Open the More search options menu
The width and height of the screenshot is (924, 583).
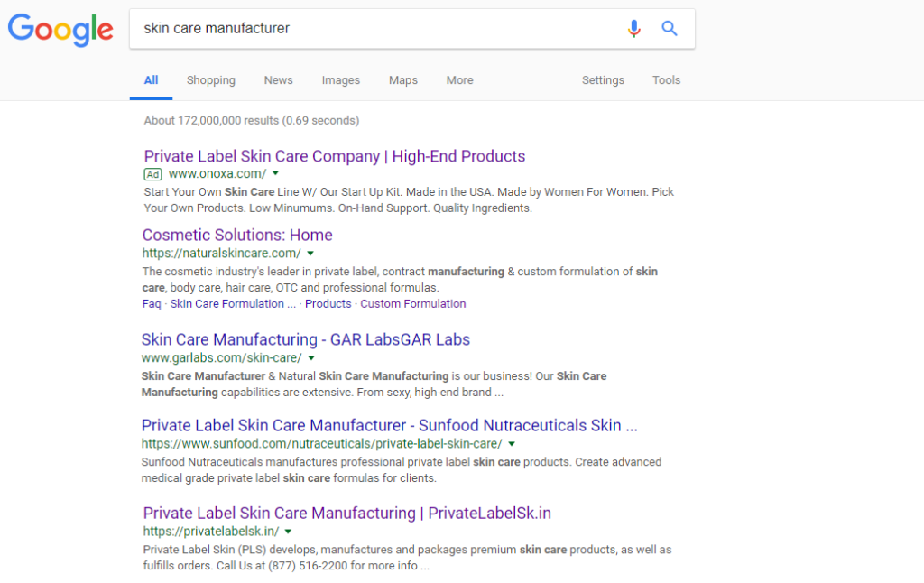(459, 80)
